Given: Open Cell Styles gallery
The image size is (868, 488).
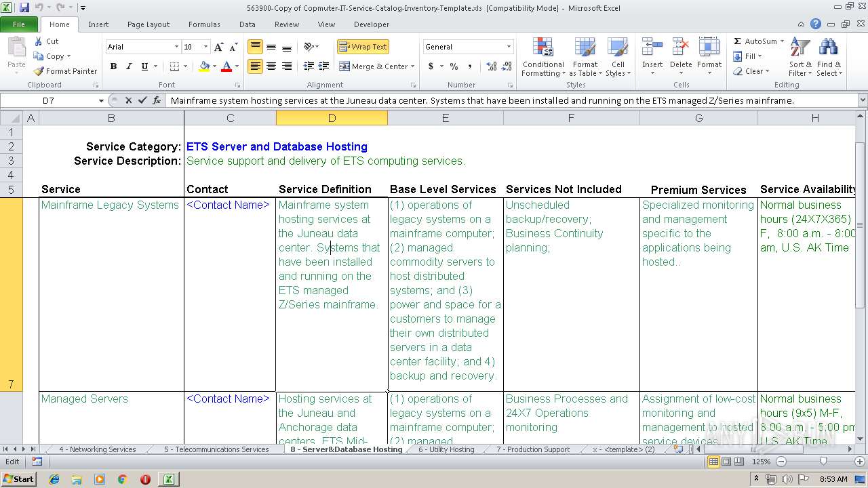Looking at the screenshot, I should pos(618,58).
